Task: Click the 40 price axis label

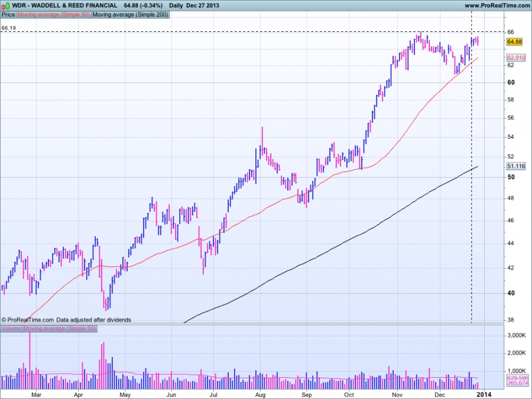Action: coord(511,293)
